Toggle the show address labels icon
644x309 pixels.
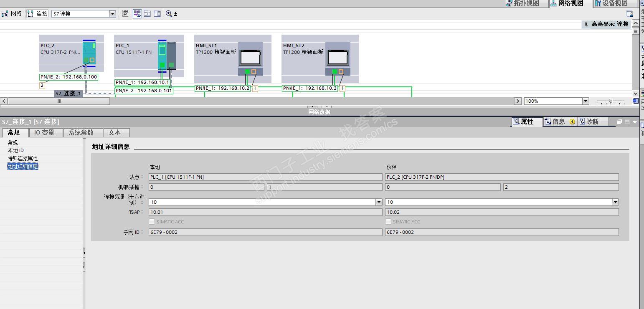(137, 14)
